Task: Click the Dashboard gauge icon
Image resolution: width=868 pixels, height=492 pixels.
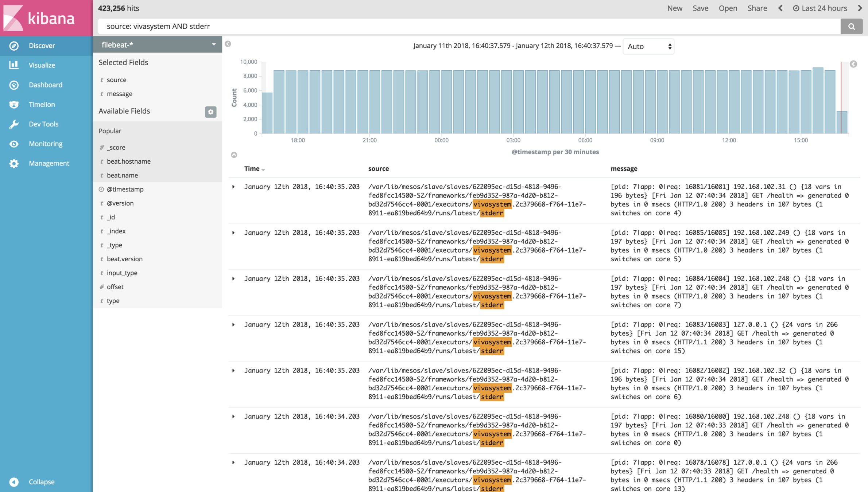Action: coord(14,85)
